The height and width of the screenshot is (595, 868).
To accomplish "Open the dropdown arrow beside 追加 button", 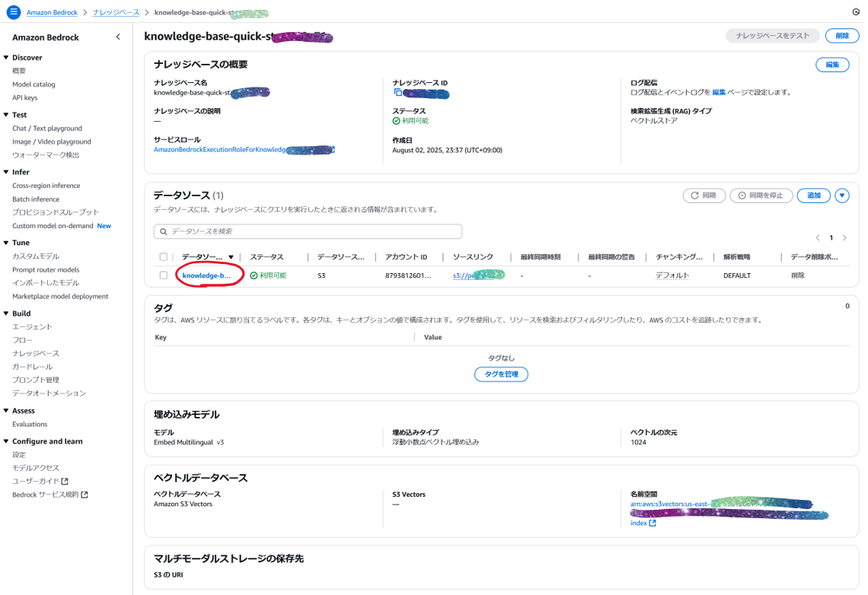I will (842, 196).
